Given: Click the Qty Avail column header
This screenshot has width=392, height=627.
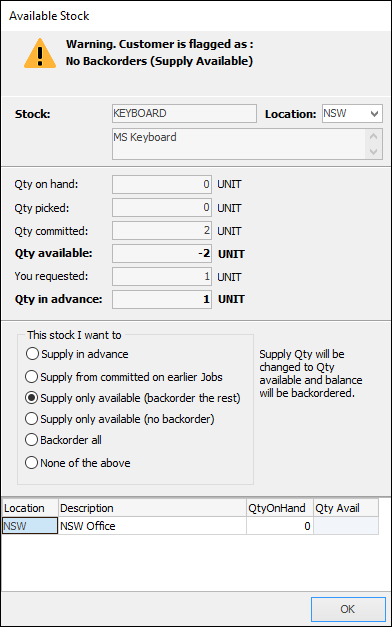Looking at the screenshot, I should [x=346, y=508].
